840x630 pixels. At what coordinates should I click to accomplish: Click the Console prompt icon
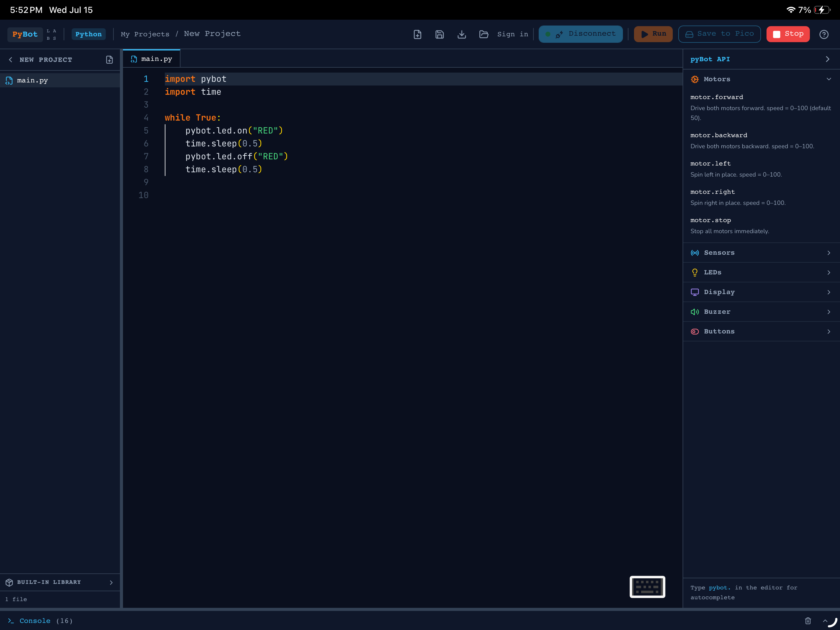click(11, 620)
